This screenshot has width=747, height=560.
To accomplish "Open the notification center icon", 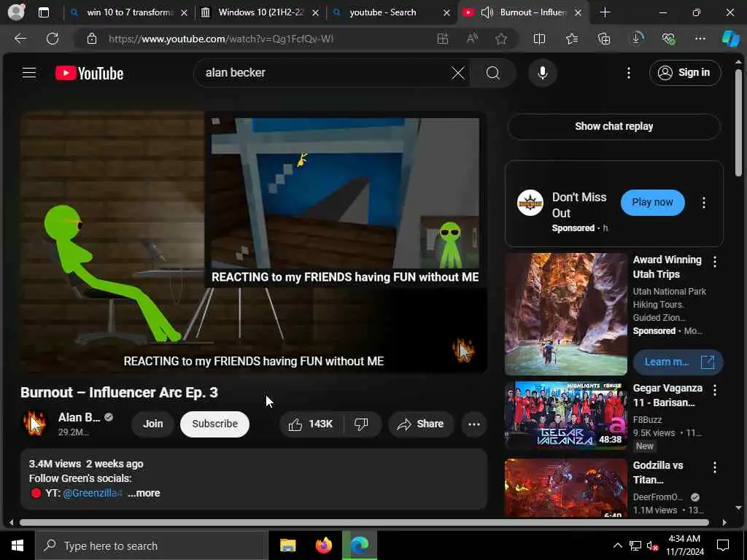I will point(723,545).
